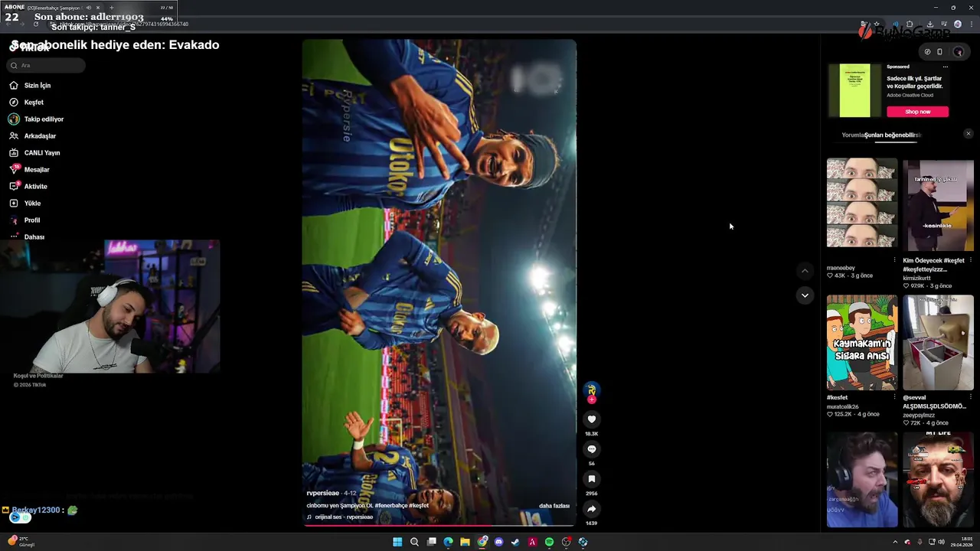Click Shop now in sponsored ad
This screenshot has height=551, width=980.
pos(917,112)
